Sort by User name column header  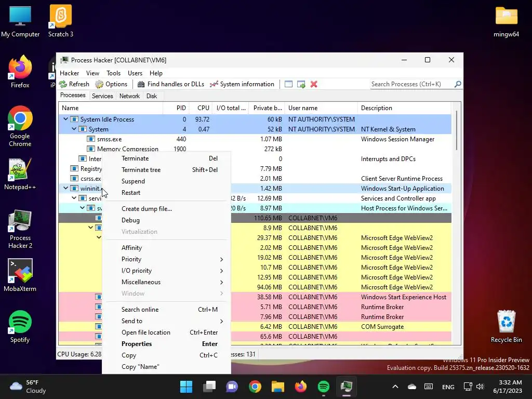tap(321, 108)
